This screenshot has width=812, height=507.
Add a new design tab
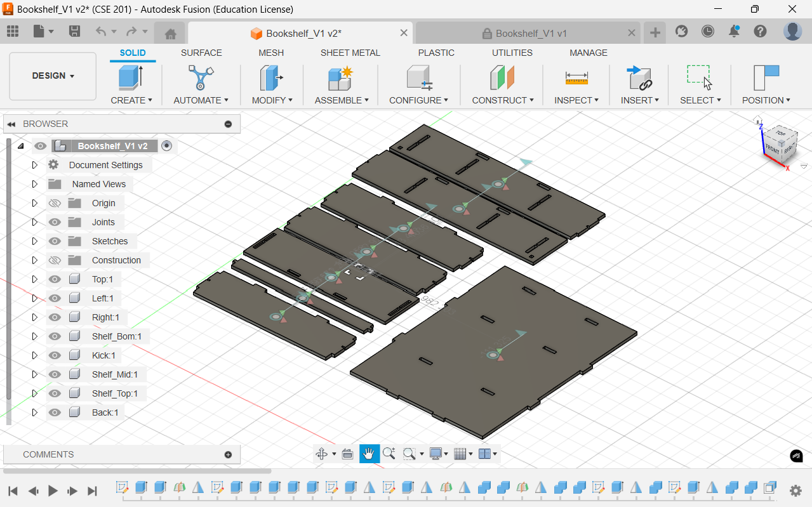click(655, 33)
